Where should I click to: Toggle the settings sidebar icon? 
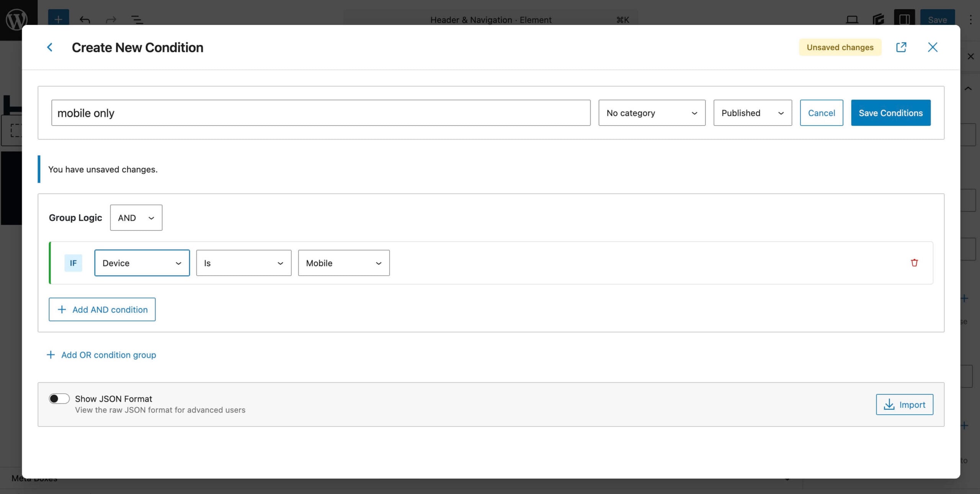tap(904, 20)
